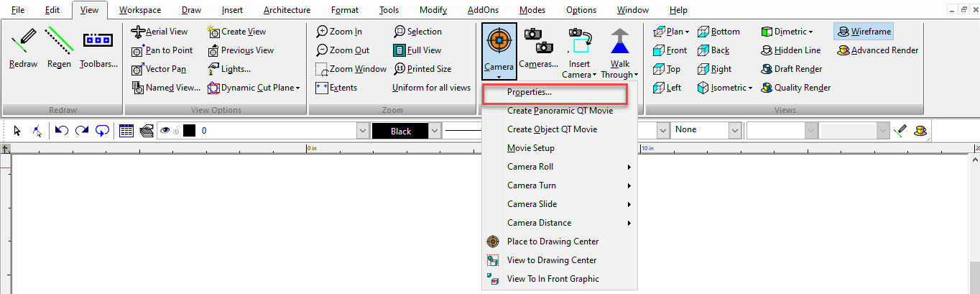Open the Workspace tab
The height and width of the screenshot is (294, 980).
point(140,10)
